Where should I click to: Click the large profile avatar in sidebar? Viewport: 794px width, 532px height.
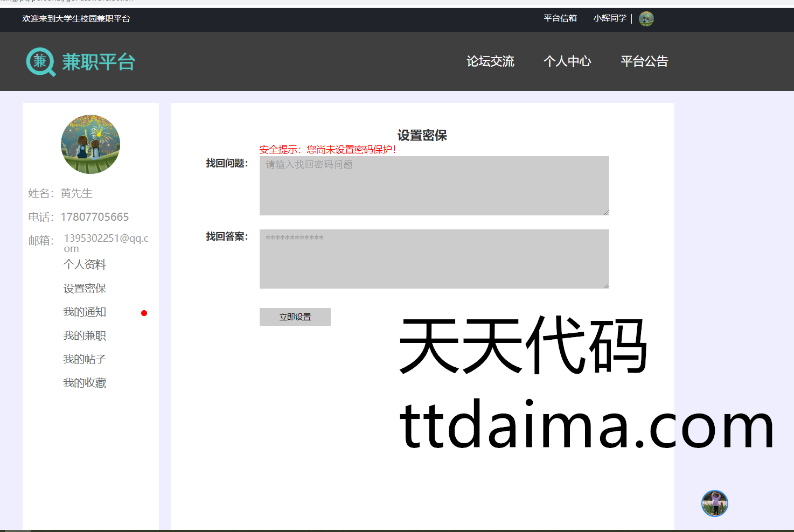pyautogui.click(x=90, y=144)
